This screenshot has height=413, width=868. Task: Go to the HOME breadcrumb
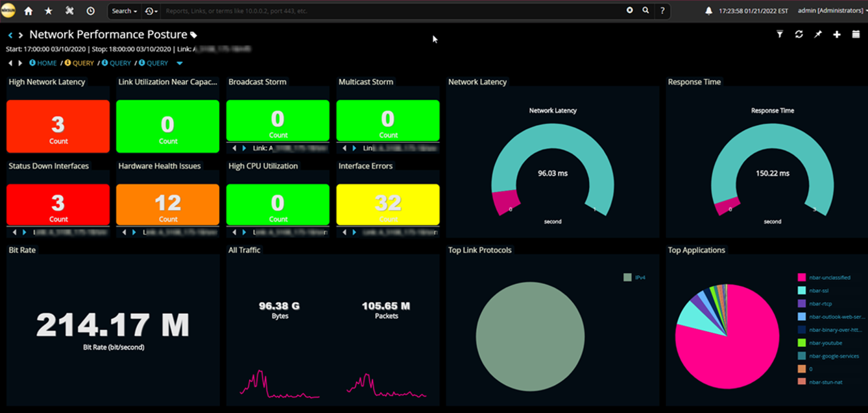(43, 64)
